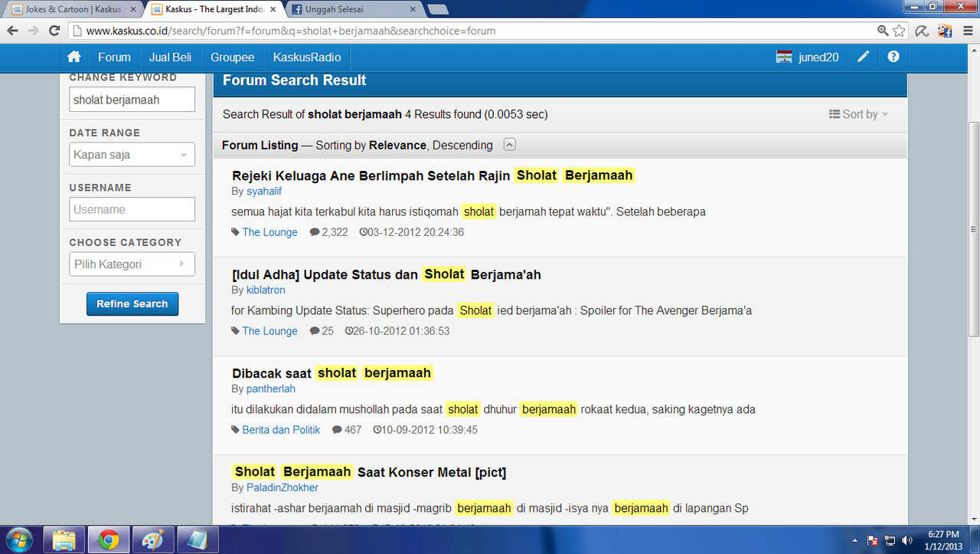Open author kiblatron's profile
Viewport: 980px width, 554px height.
(266, 290)
